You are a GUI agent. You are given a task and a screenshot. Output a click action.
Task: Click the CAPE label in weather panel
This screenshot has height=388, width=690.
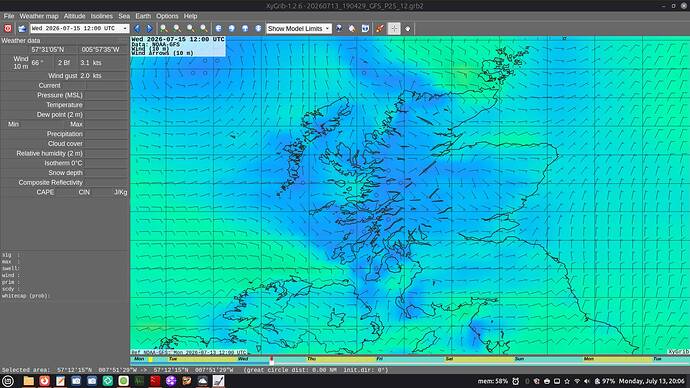point(45,192)
